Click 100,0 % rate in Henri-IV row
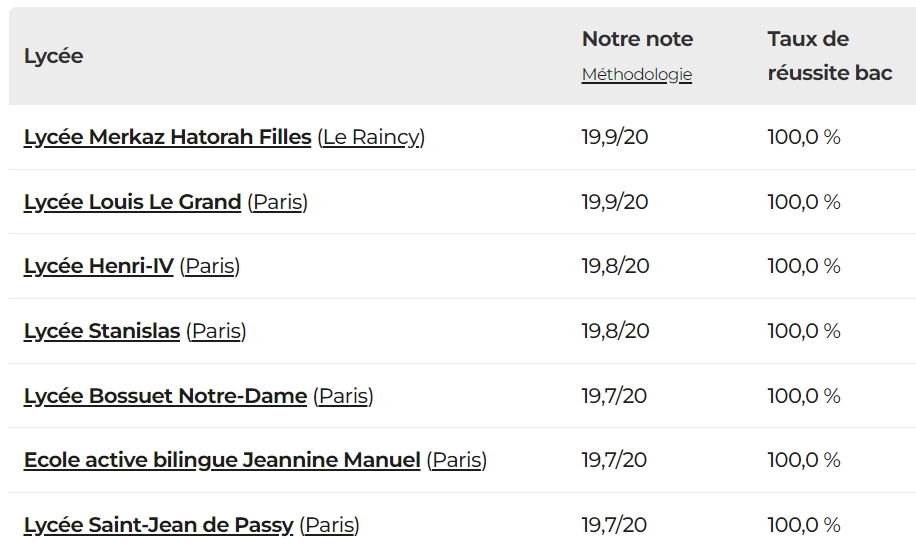 803,266
